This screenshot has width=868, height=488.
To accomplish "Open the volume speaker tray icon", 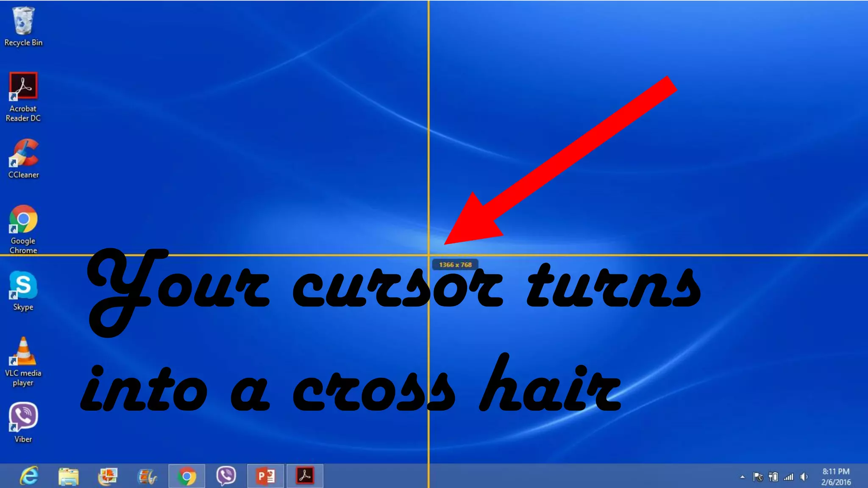I will coord(804,477).
